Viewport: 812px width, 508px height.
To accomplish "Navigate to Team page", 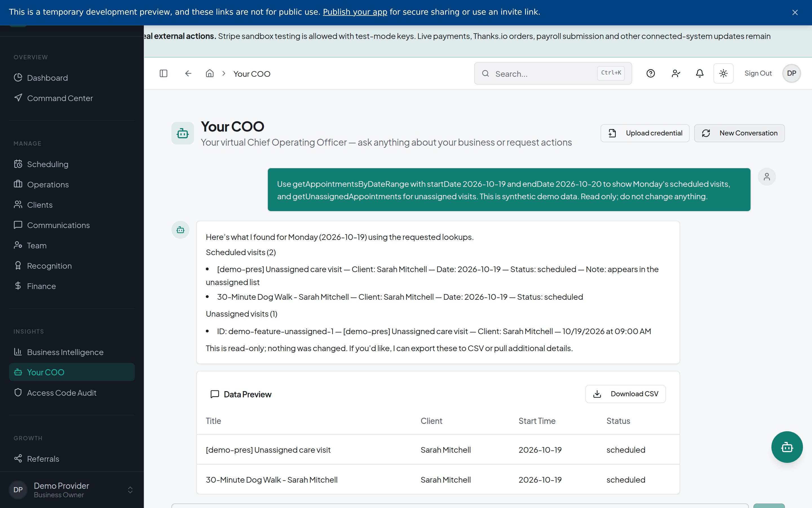I will coord(72,246).
